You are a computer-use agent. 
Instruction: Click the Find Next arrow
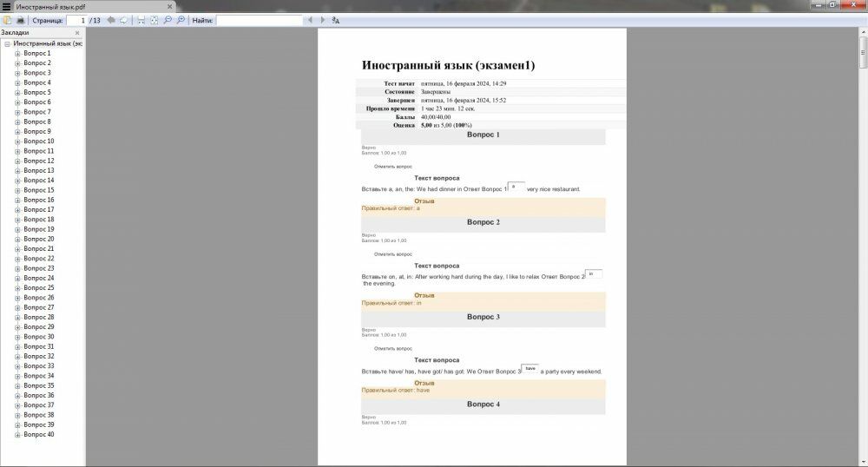pyautogui.click(x=323, y=20)
